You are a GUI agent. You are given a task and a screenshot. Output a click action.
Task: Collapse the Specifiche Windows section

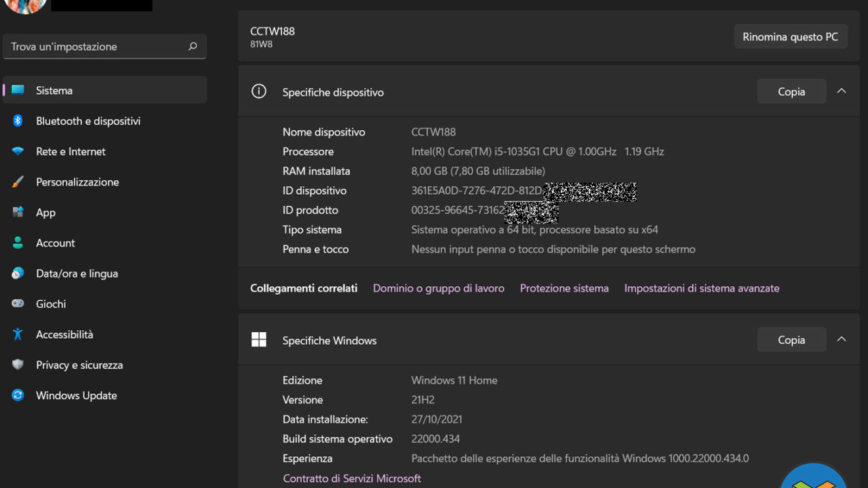click(x=841, y=339)
